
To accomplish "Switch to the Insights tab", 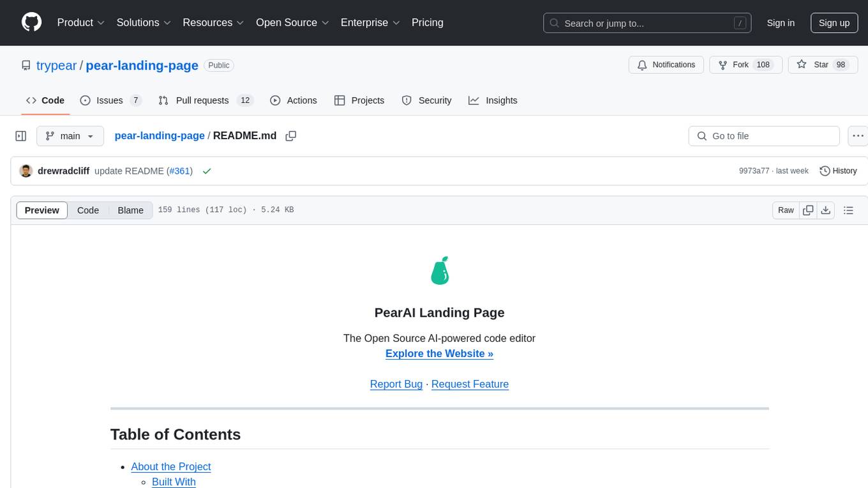I will (x=493, y=100).
